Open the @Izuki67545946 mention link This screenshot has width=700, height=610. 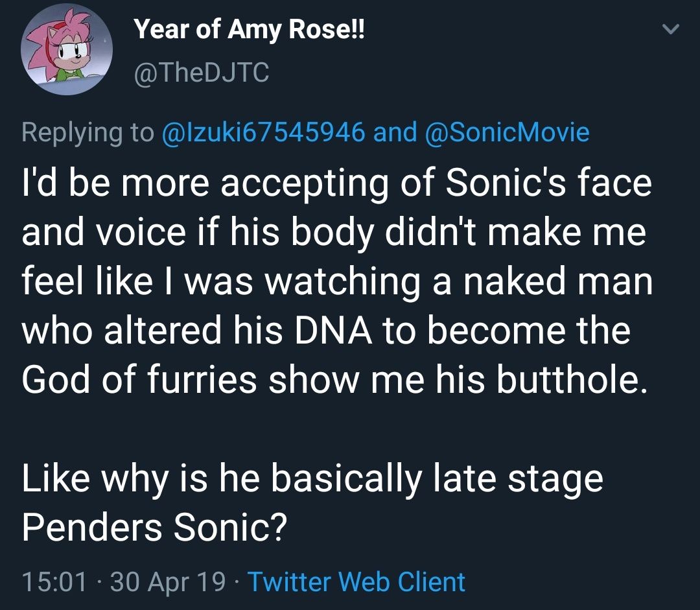(261, 132)
